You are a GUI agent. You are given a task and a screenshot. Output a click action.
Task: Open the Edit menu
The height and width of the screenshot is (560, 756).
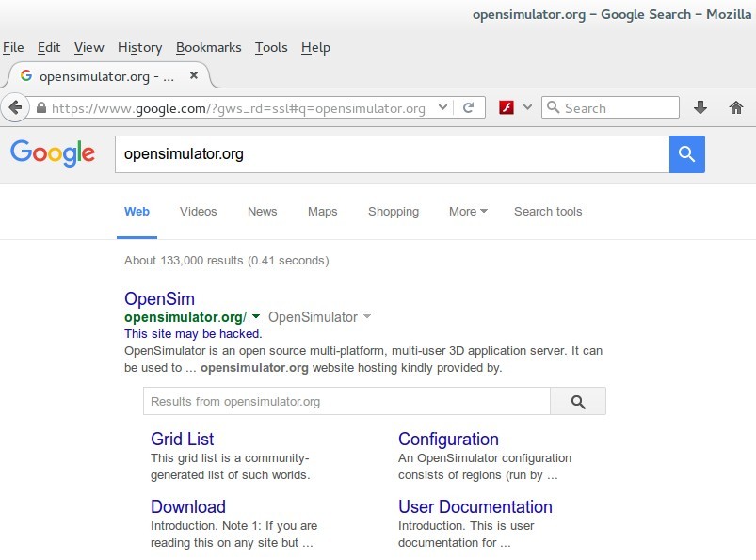click(49, 47)
